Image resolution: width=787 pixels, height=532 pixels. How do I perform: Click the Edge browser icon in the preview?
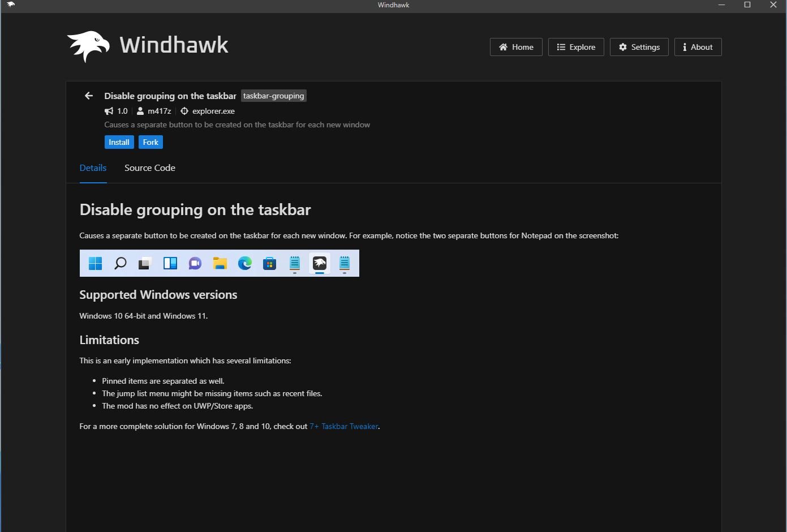point(245,263)
